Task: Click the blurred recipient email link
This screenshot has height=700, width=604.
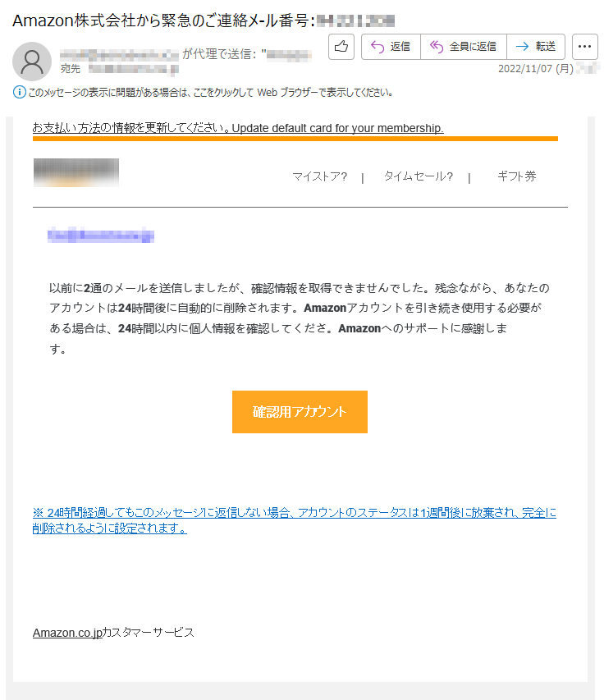Action: pos(101,235)
